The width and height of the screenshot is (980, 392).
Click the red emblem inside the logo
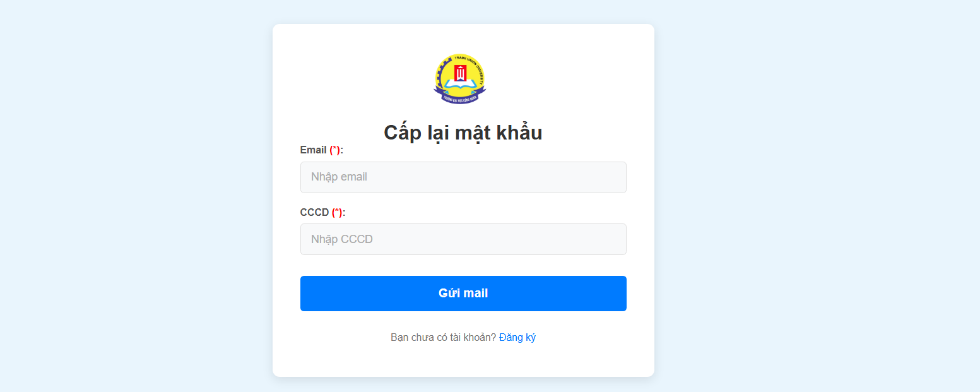(x=460, y=73)
